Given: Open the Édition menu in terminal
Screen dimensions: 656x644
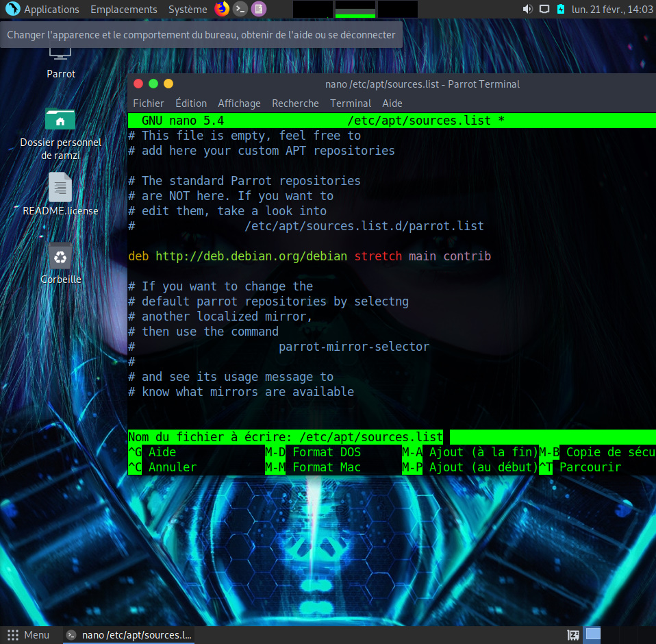Looking at the screenshot, I should click(191, 103).
